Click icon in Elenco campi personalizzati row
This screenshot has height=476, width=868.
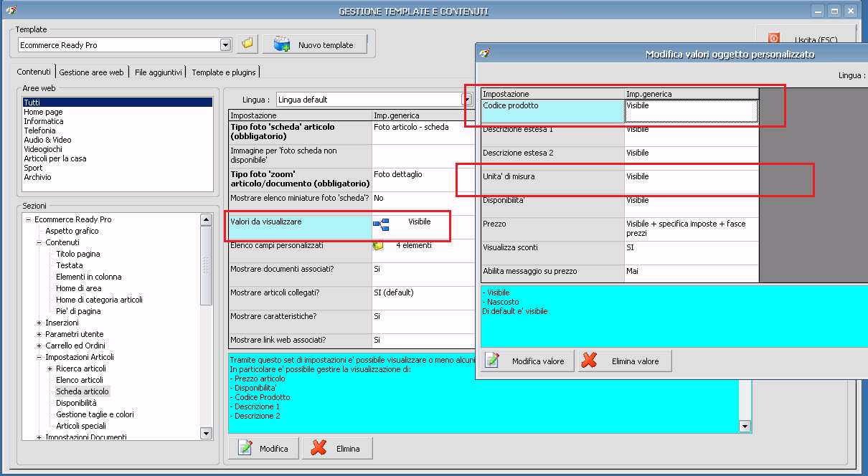click(x=379, y=246)
